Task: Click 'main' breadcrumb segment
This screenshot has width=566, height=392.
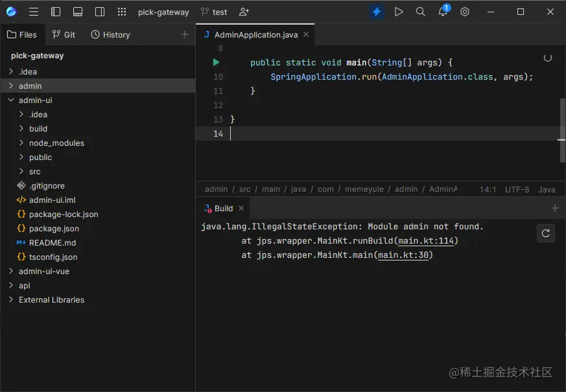Action: click(271, 189)
